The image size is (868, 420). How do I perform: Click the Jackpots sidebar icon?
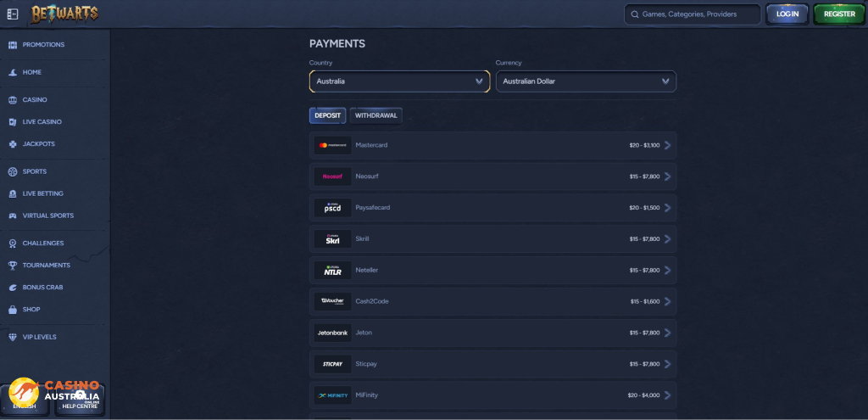(13, 144)
